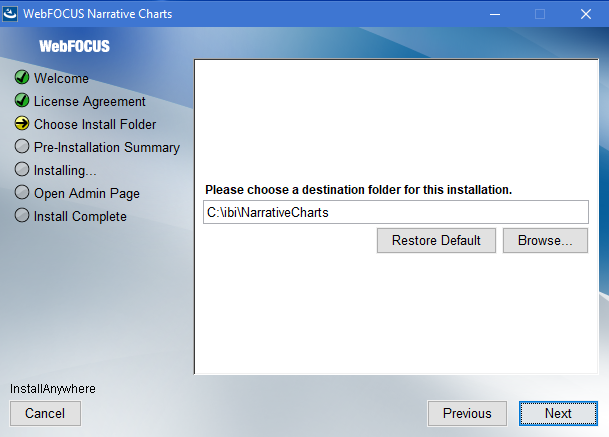
Task: Select the Welcome step label
Action: [x=61, y=78]
